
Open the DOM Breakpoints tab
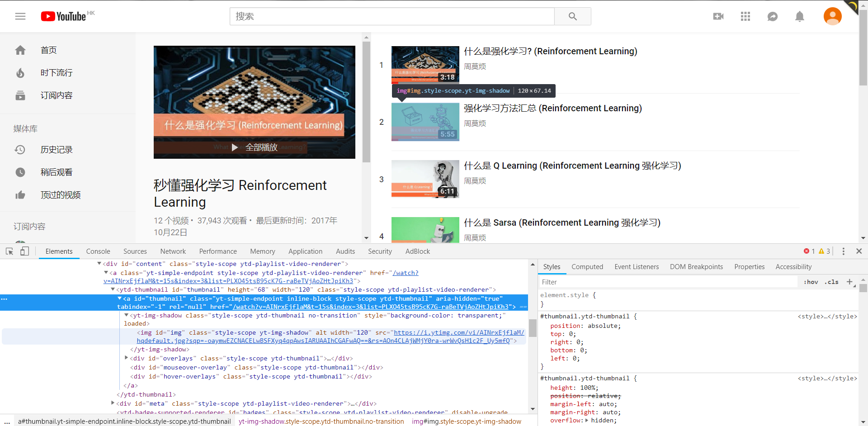point(696,267)
